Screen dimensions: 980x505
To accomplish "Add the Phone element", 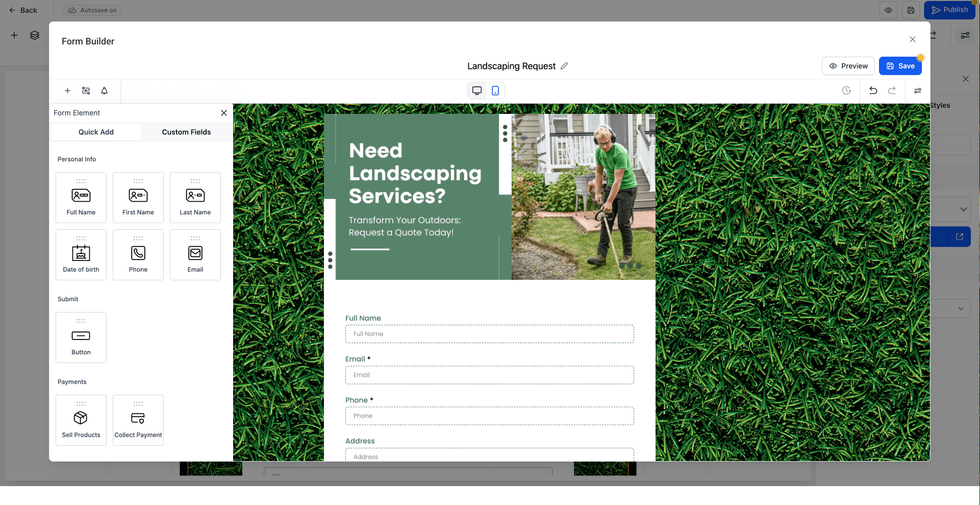I will (x=138, y=255).
